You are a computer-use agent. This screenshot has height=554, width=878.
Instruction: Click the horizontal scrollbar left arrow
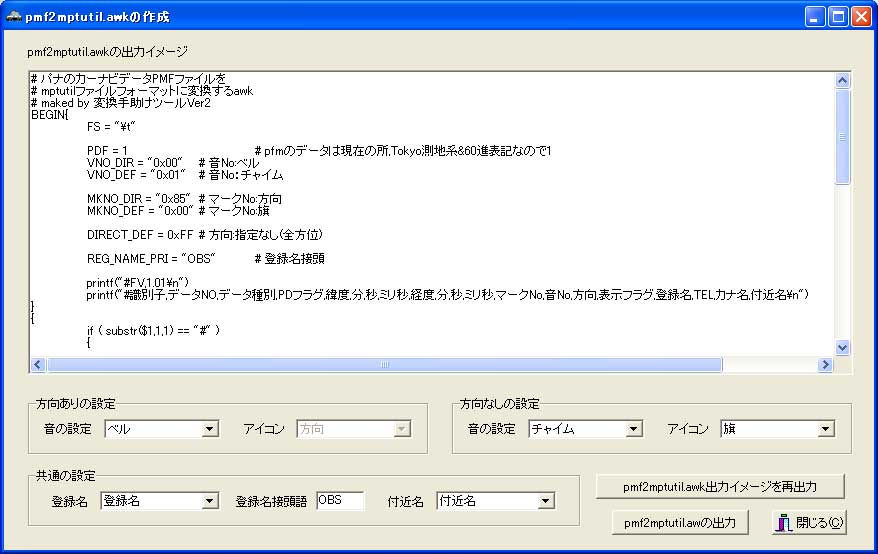[38, 365]
